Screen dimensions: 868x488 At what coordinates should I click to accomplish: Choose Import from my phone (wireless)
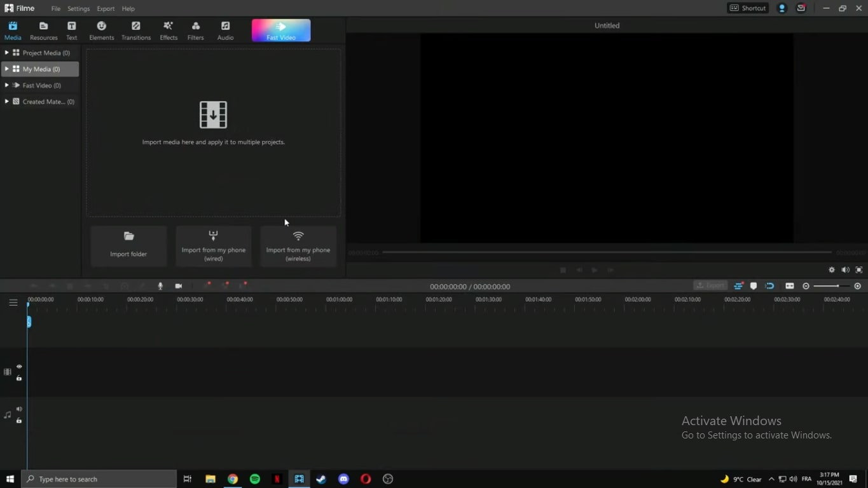coord(298,246)
